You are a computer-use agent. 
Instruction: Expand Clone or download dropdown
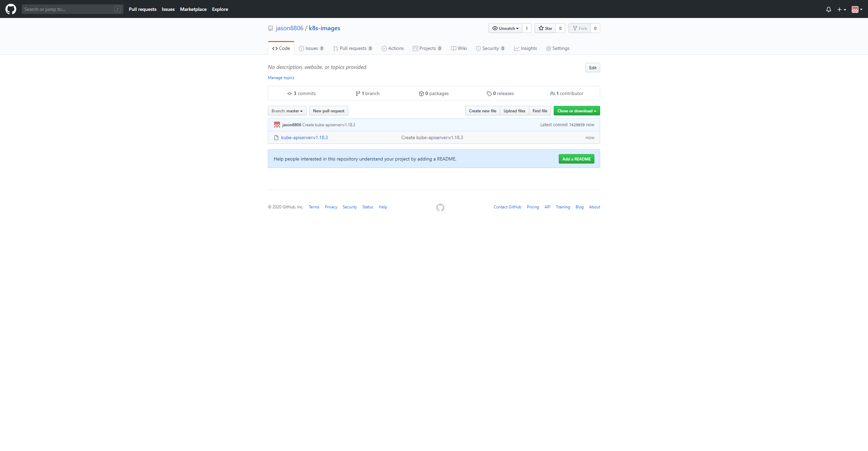click(577, 111)
